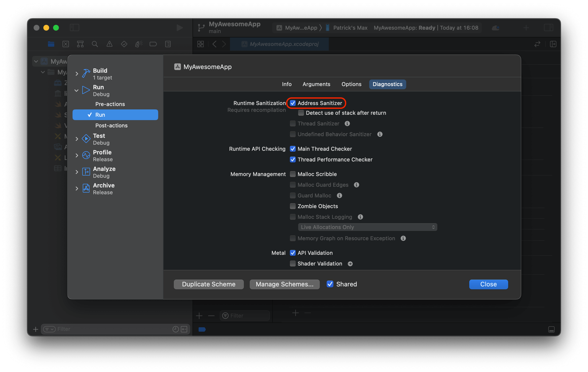Toggle the navigator sidebar icon
Screen dimensions: 588x372
(74, 27)
